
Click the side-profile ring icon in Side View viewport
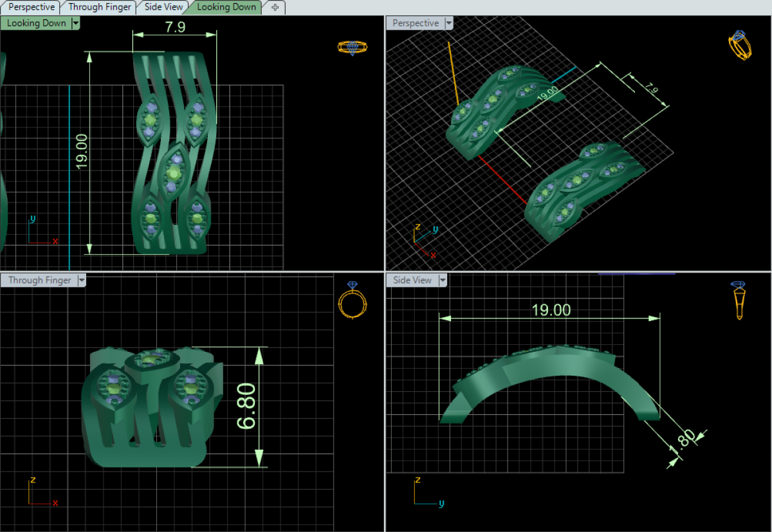(739, 300)
